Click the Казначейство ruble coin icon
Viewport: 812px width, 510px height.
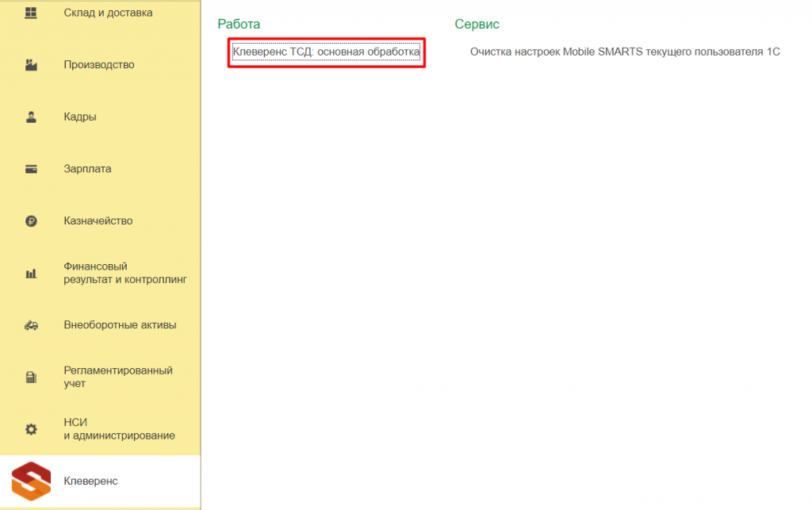(31, 221)
